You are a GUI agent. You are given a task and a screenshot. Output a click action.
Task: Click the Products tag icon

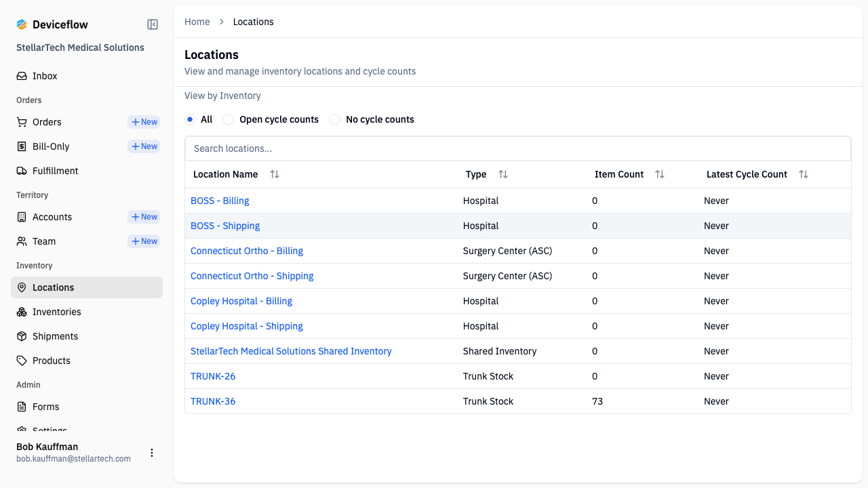[x=22, y=361]
